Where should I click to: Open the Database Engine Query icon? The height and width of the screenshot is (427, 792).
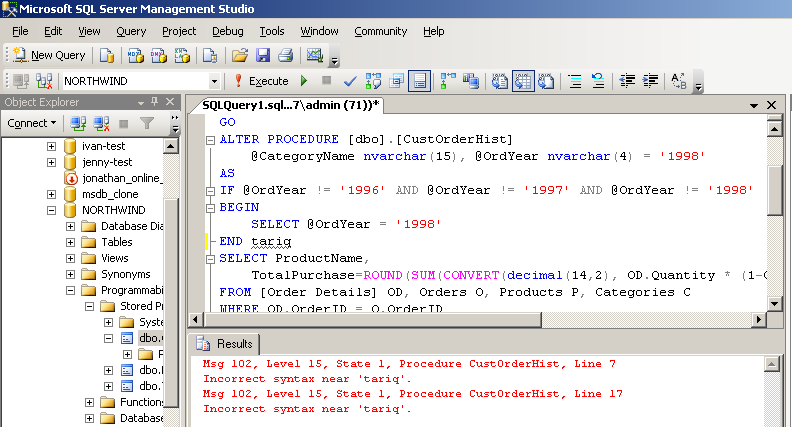pyautogui.click(x=107, y=55)
